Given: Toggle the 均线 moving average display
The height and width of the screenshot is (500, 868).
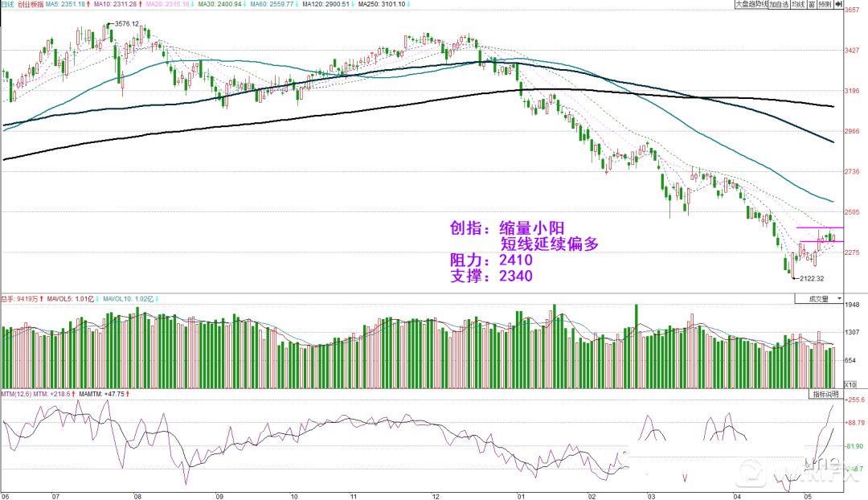Looking at the screenshot, I should [797, 5].
